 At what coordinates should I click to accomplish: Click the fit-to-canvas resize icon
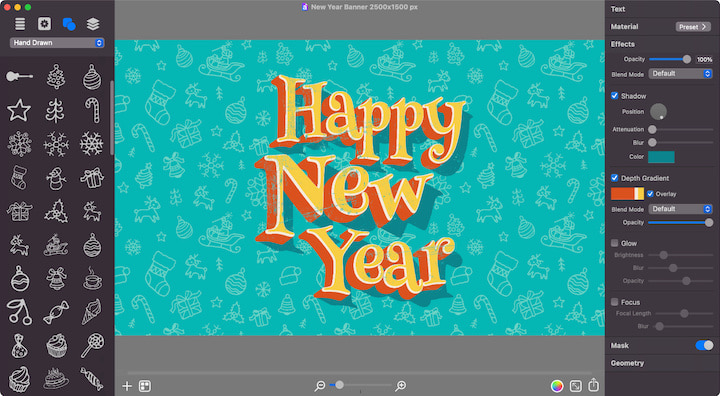click(575, 386)
